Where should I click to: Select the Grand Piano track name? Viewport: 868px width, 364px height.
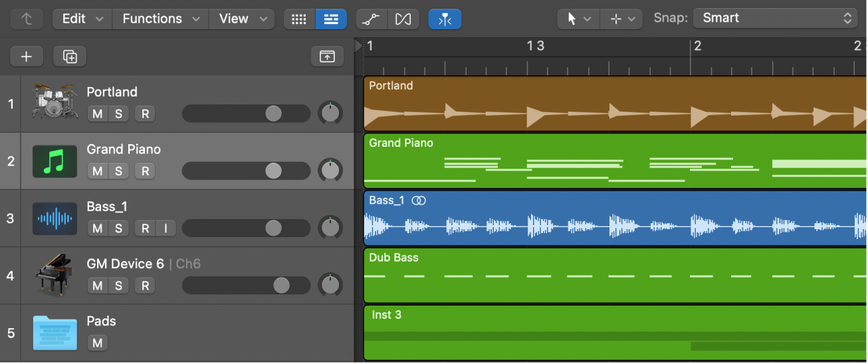124,149
